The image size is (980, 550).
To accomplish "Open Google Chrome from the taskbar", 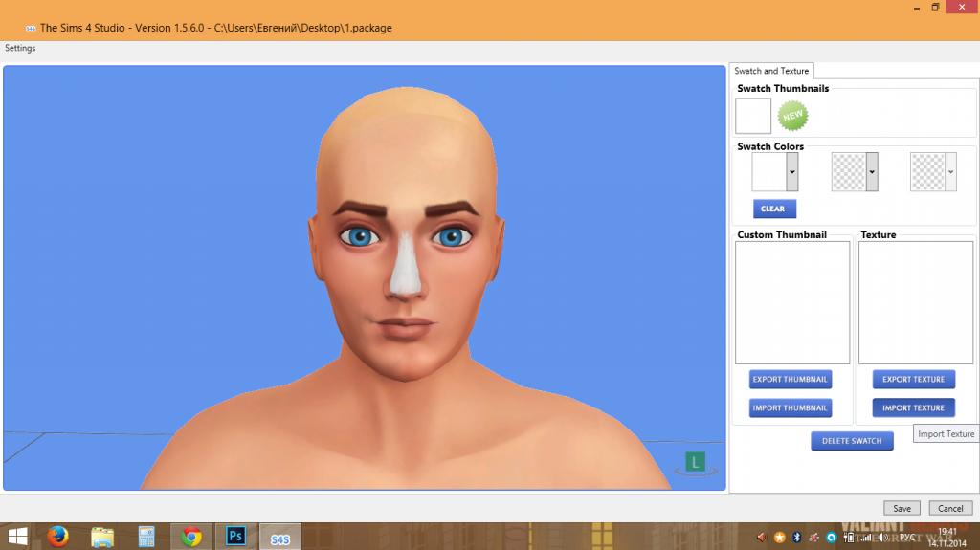I will coord(191,537).
